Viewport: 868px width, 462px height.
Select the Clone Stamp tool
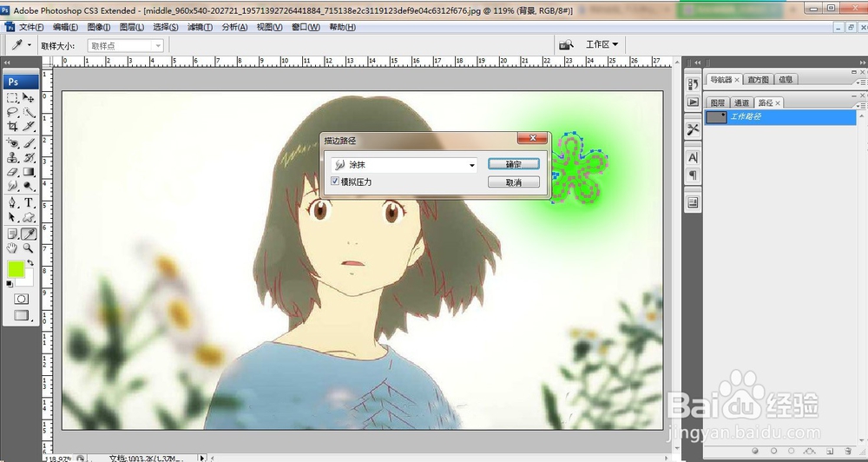12,158
